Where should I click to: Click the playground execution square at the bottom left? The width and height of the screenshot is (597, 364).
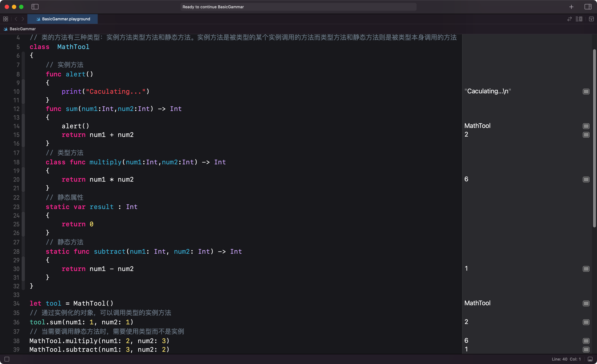point(7,359)
